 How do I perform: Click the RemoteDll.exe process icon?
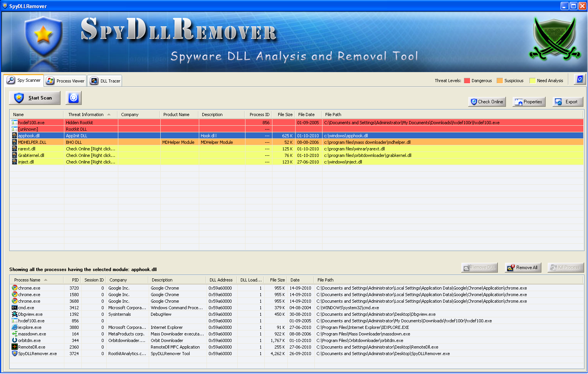pyautogui.click(x=15, y=347)
